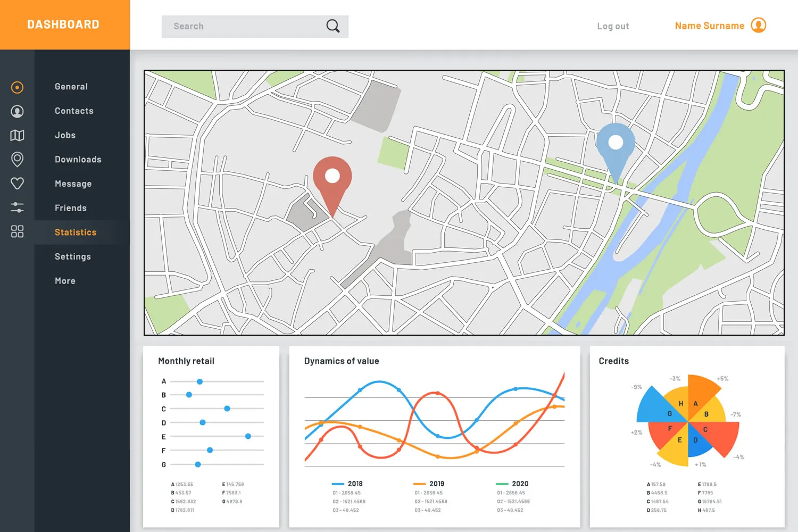The height and width of the screenshot is (532, 798).
Task: Click the 2019 legend entry in chart
Action: tap(430, 484)
